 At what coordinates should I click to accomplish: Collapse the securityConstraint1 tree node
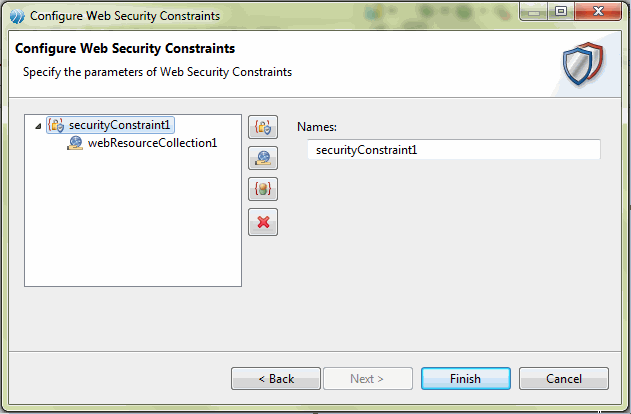point(38,126)
